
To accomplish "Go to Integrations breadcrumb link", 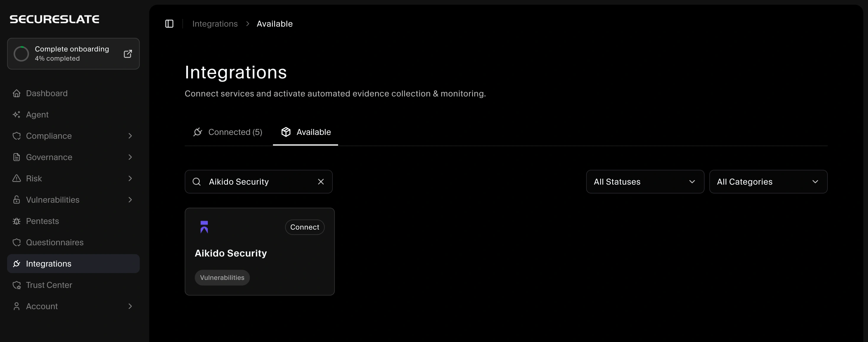I will tap(215, 24).
